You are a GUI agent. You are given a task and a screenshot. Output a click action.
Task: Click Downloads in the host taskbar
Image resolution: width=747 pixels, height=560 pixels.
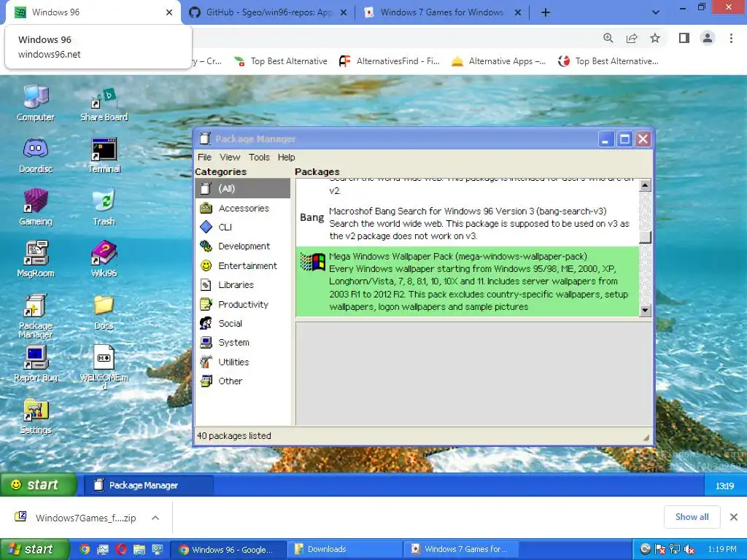[345, 549]
